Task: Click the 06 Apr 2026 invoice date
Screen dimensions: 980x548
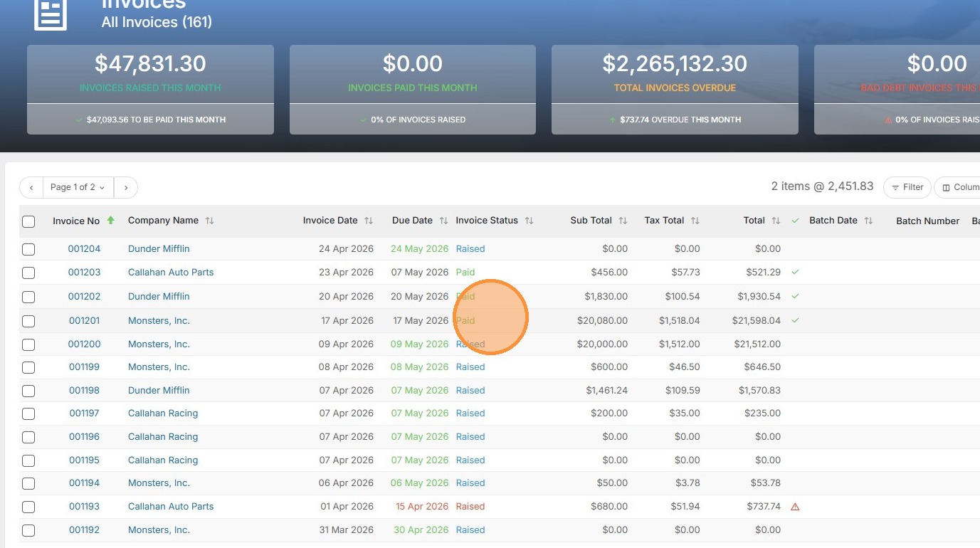Action: 346,483
